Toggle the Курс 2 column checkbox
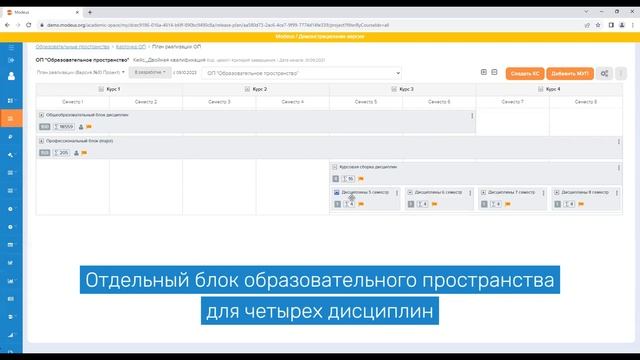The image size is (640, 360). coord(247,89)
